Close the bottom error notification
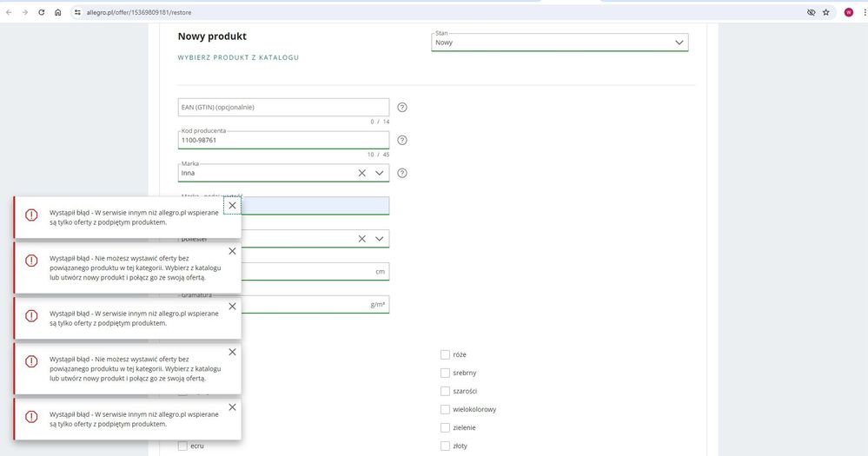Screen dimensions: 868x456 point(232,407)
